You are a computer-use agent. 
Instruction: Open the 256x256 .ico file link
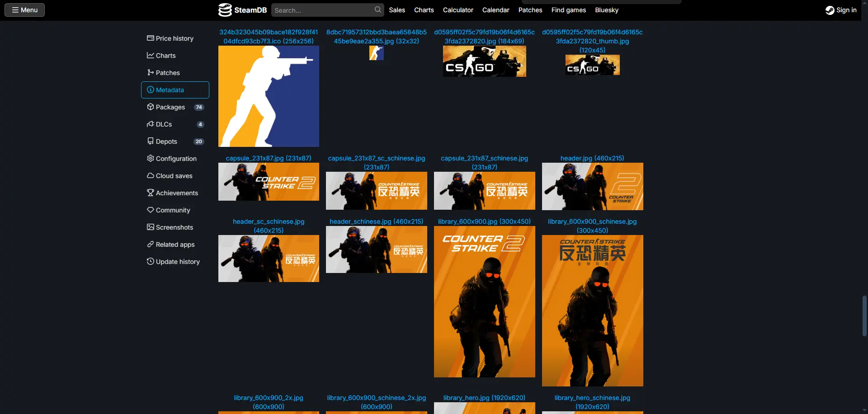[x=269, y=37]
